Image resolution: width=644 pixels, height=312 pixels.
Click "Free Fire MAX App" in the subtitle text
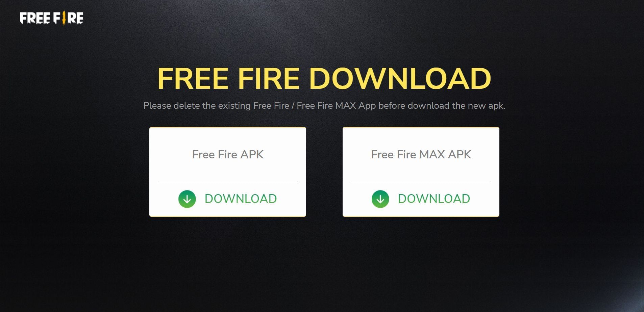336,106
